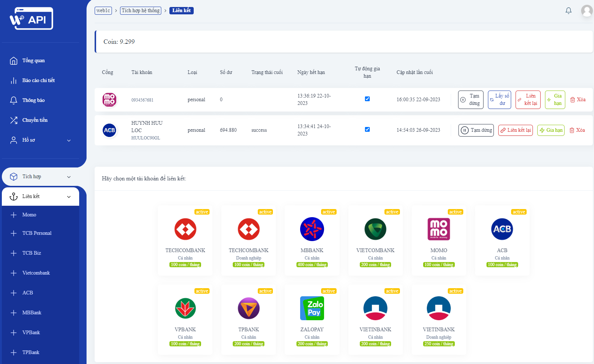
Task: Open Thông báo in sidebar
Action: [34, 100]
